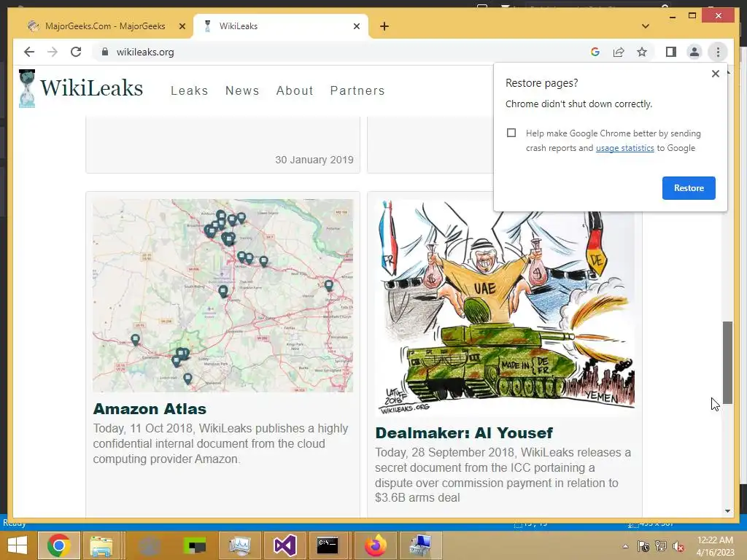The width and height of the screenshot is (747, 560).
Task: Click the Action Center flag icon
Action: click(643, 546)
